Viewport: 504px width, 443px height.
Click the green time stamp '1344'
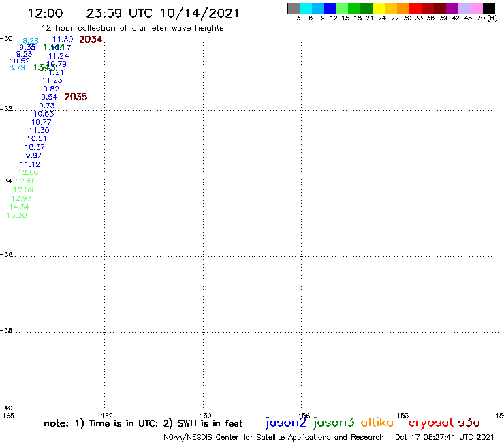[54, 47]
